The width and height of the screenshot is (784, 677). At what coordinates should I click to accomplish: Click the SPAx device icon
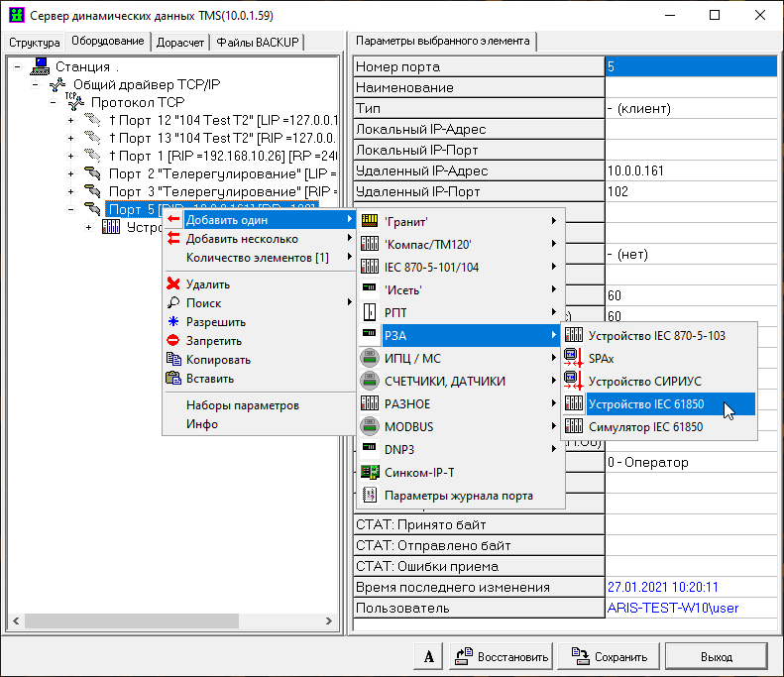click(572, 358)
